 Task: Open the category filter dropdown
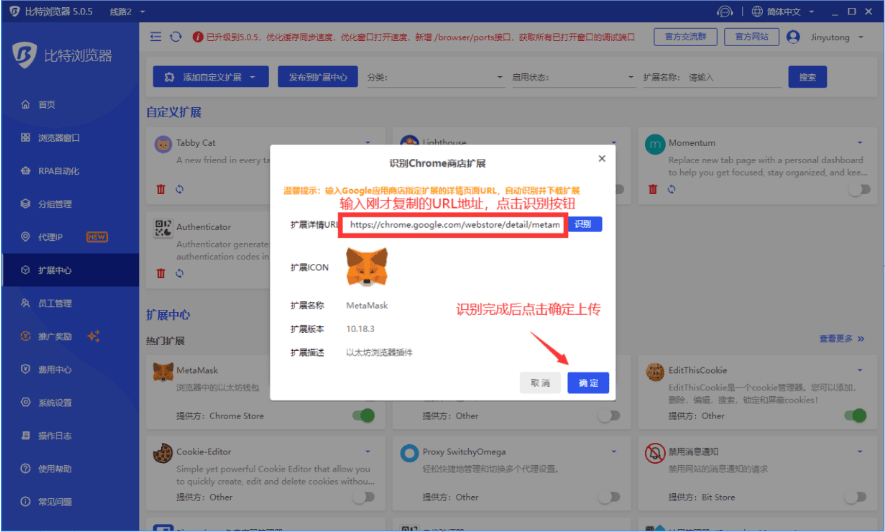pos(435,77)
